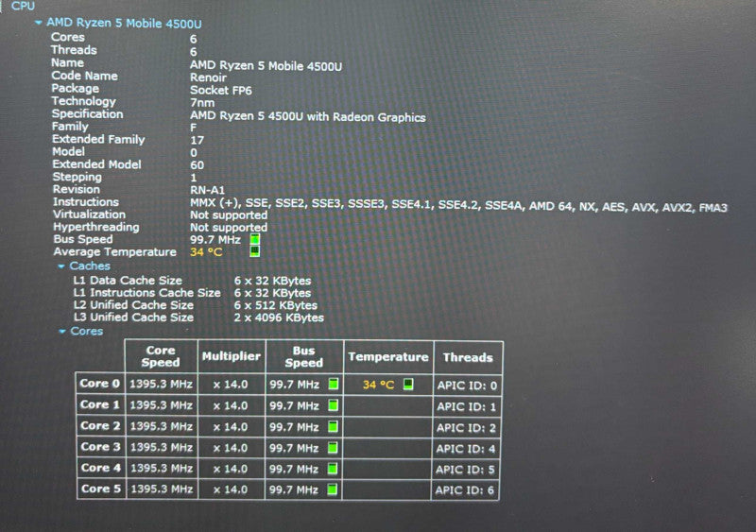The width and height of the screenshot is (756, 532).
Task: Select the Core 3 row label
Action: 101,447
